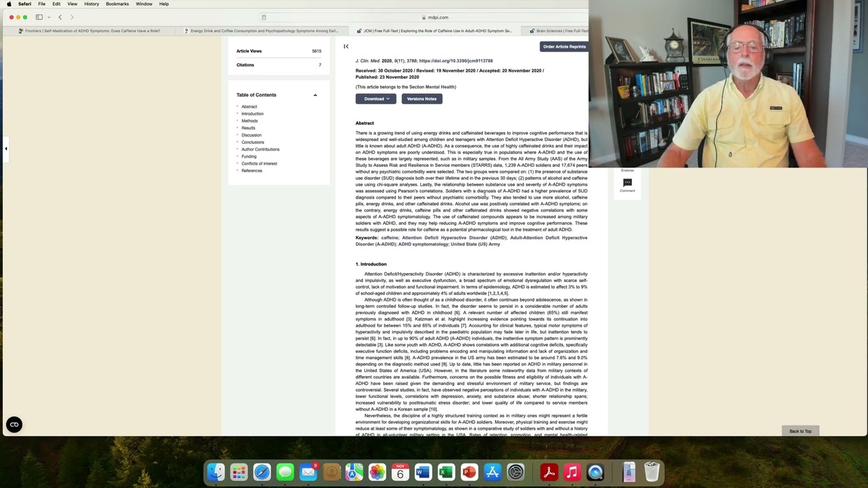
Task: Open Launchpad in the dock
Action: [x=239, y=472]
